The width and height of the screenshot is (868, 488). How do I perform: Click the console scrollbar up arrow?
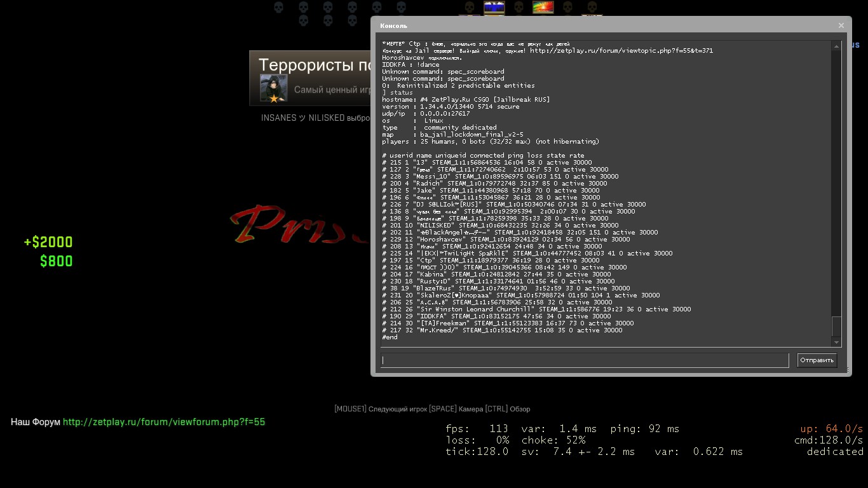tap(836, 46)
